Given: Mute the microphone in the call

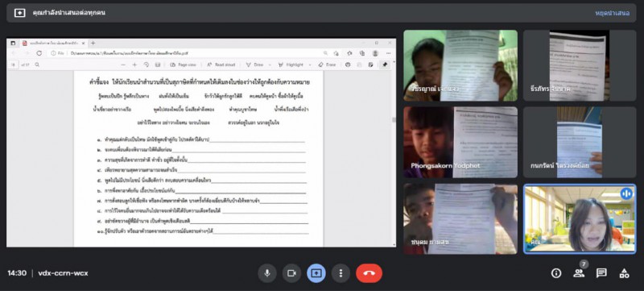Looking at the screenshot, I should (267, 273).
